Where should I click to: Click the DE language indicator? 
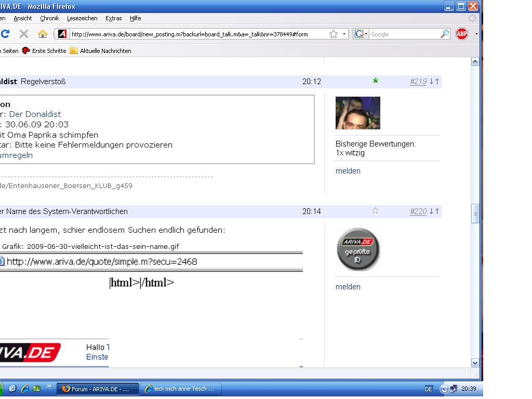coord(429,389)
